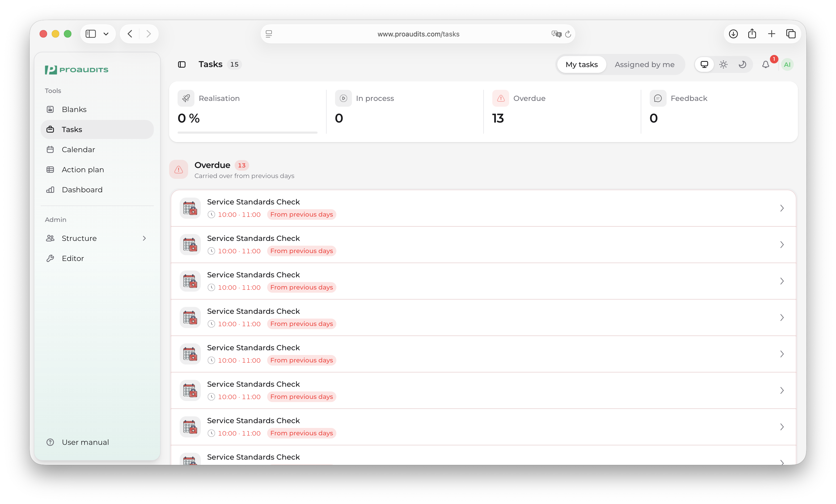This screenshot has width=836, height=504.
Task: Click the Structure people icon
Action: pos(50,239)
